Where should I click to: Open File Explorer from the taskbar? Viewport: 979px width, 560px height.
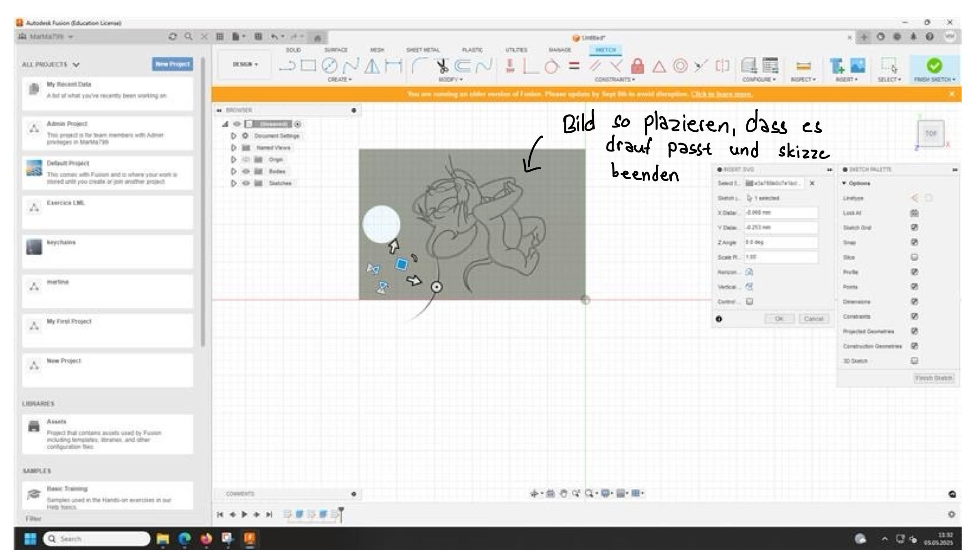163,539
